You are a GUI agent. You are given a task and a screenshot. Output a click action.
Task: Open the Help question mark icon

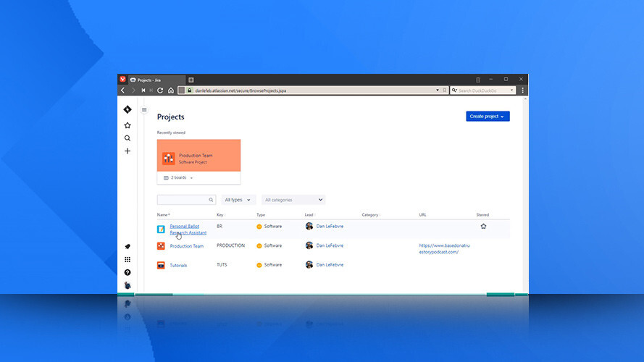[127, 272]
